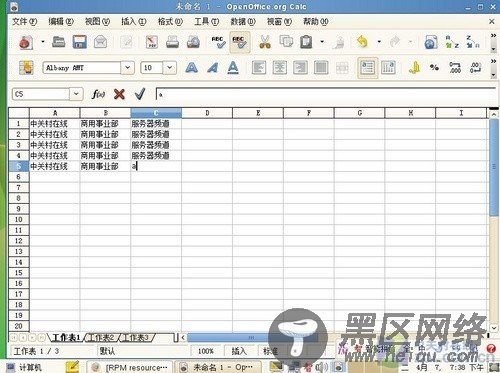
Task: Open the 帮助 menu
Action: click(x=316, y=22)
